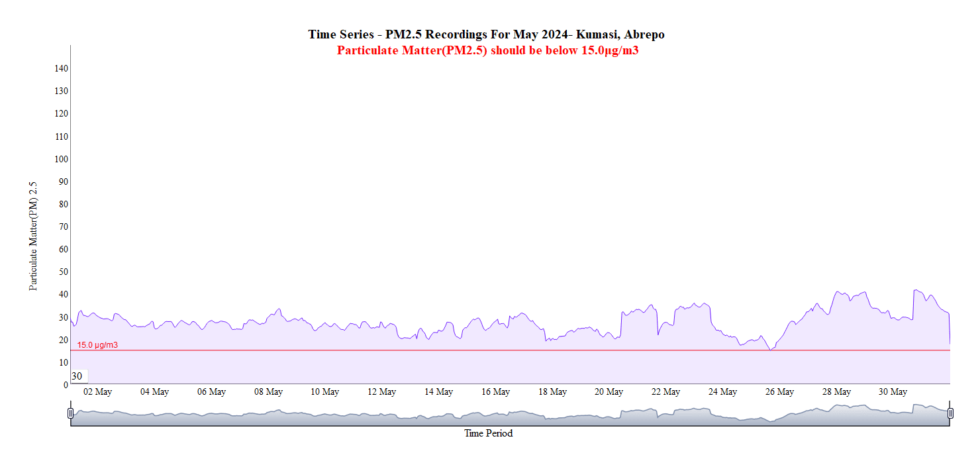Viewport: 980px width, 465px height.
Task: Select the 08 May date tick
Action: 268,392
